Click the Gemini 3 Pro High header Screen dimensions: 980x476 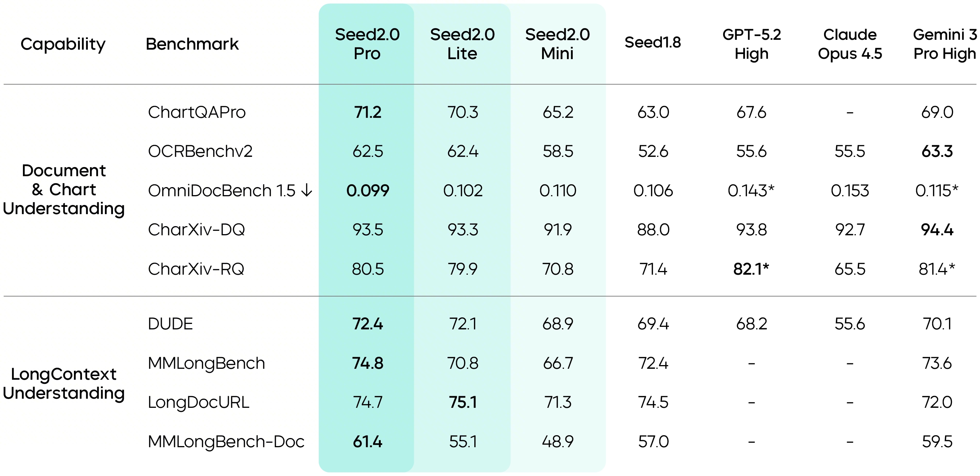(x=944, y=44)
